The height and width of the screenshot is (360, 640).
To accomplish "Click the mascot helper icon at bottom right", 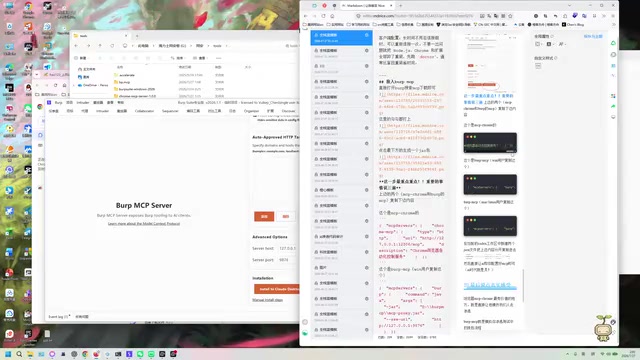I will click(604, 328).
